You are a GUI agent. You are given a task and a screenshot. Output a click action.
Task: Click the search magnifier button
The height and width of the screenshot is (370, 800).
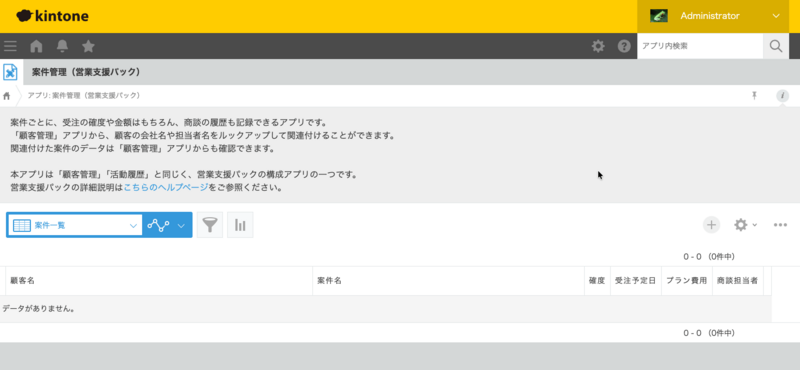click(776, 46)
